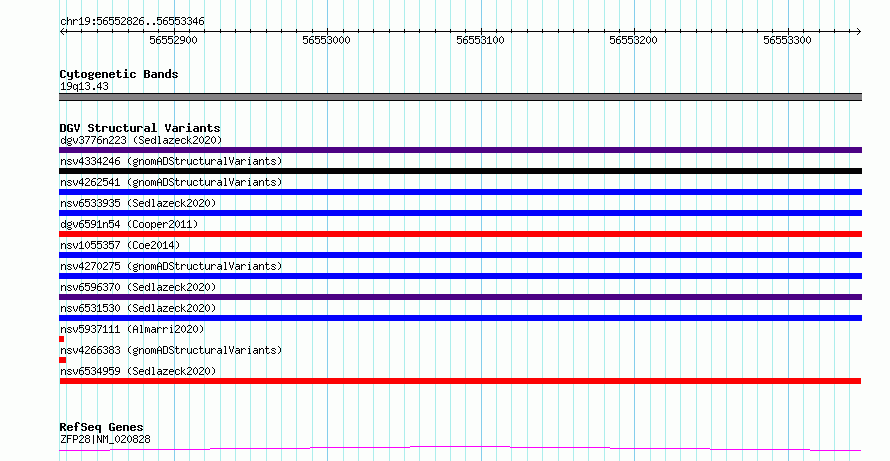Click the chr19:56552826..56553346 region label
Screen dimensions: 890x461
coord(132,22)
